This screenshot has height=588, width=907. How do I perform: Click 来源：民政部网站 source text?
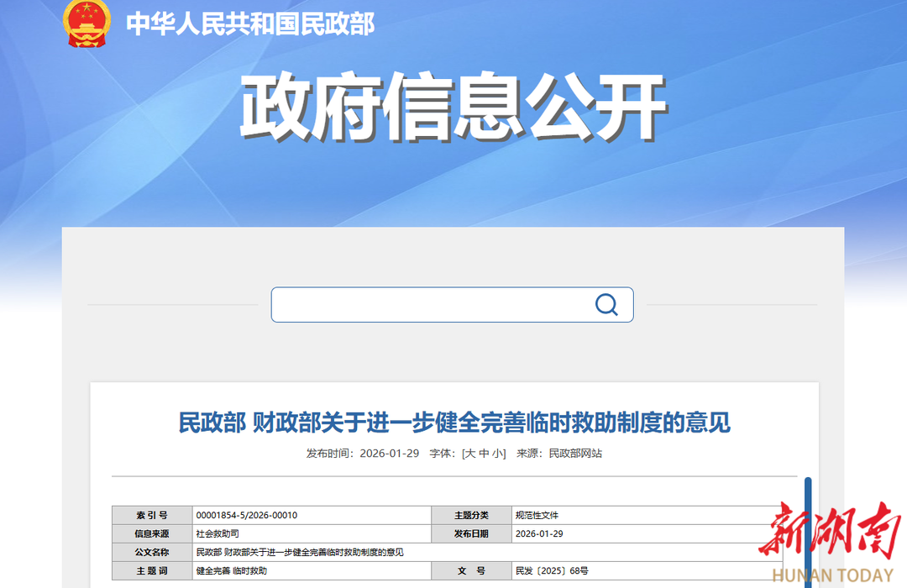[558, 454]
